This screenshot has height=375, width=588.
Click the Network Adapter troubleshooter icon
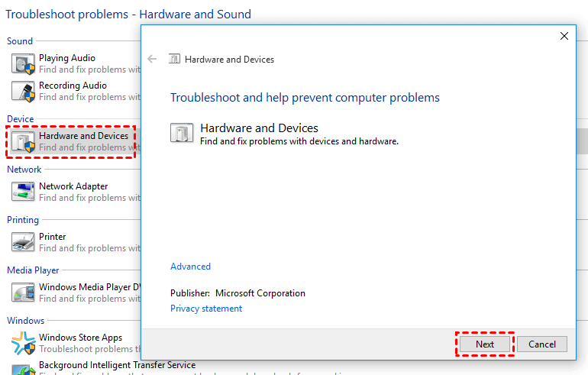[x=24, y=192]
